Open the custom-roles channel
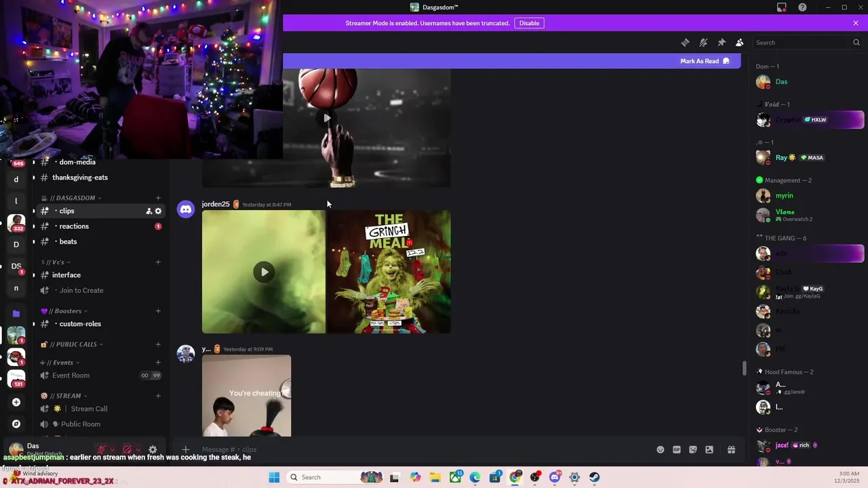Image resolution: width=868 pixels, height=488 pixels. click(80, 324)
